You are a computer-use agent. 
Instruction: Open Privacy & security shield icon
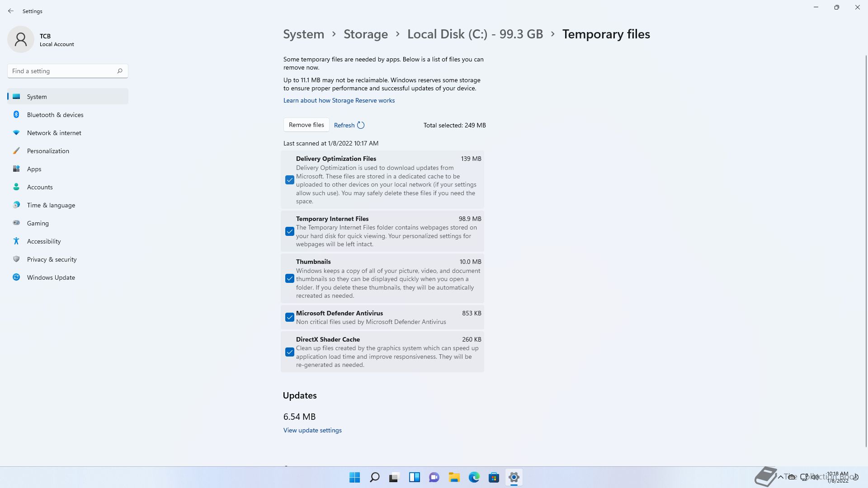pos(16,259)
